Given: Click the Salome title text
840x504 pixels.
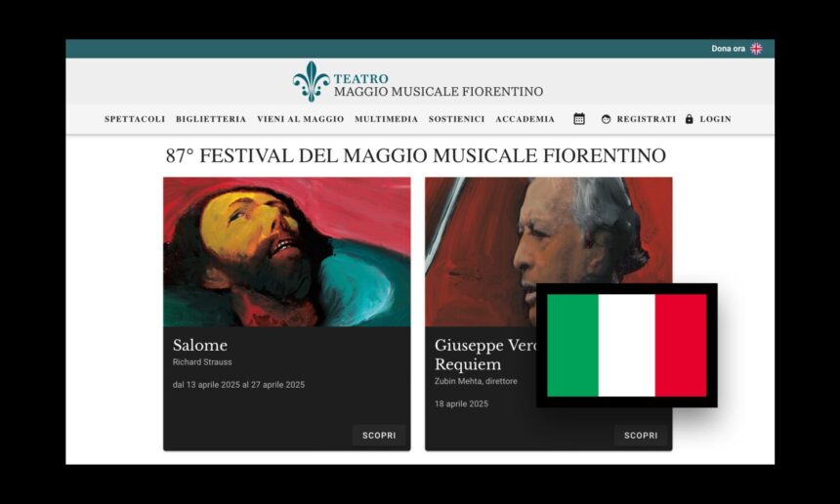Looking at the screenshot, I should click(200, 345).
